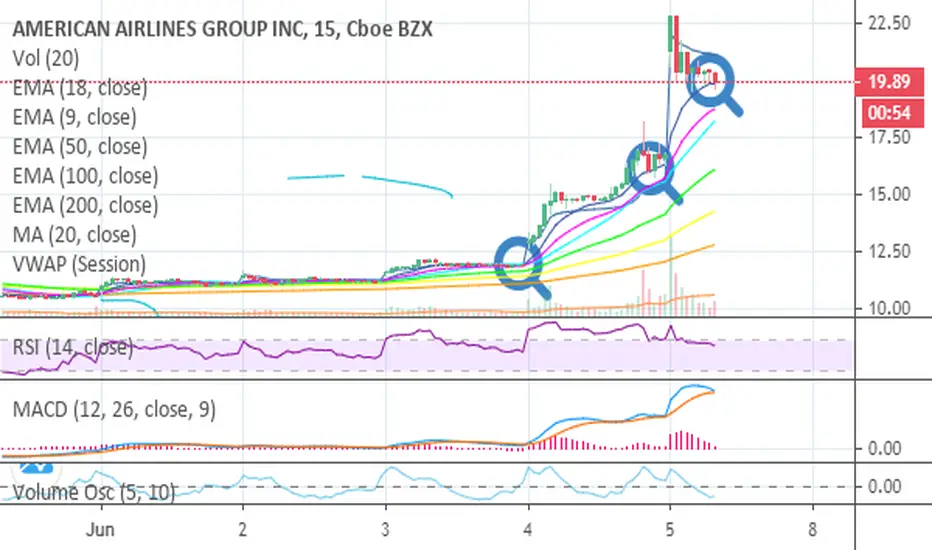Click the 15.00 price axis label
This screenshot has height=550, width=932.
889,194
